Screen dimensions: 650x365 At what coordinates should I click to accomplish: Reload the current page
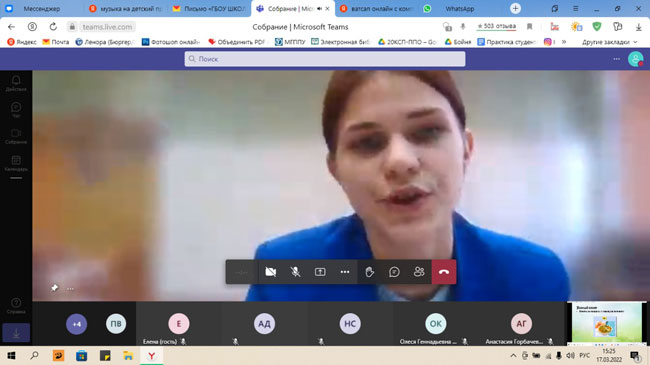tap(53, 27)
